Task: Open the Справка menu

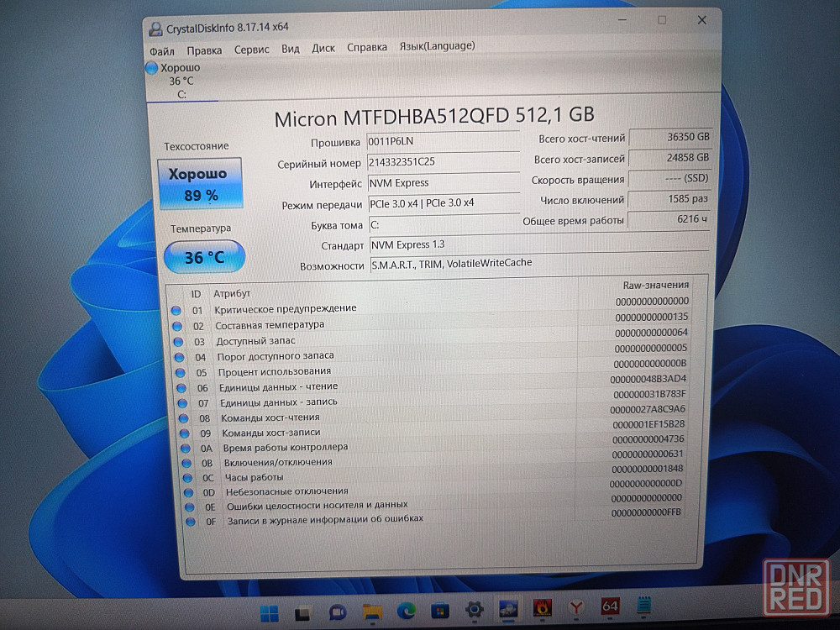Action: [x=367, y=47]
